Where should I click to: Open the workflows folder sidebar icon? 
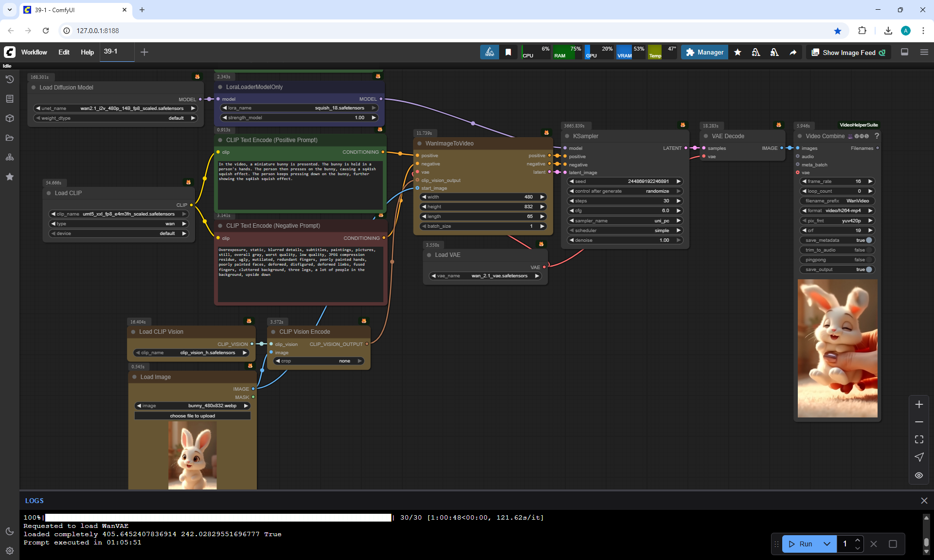[9, 138]
